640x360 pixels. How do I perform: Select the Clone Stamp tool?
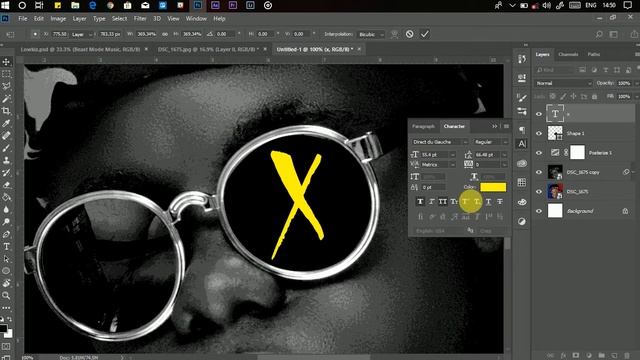[x=6, y=160]
